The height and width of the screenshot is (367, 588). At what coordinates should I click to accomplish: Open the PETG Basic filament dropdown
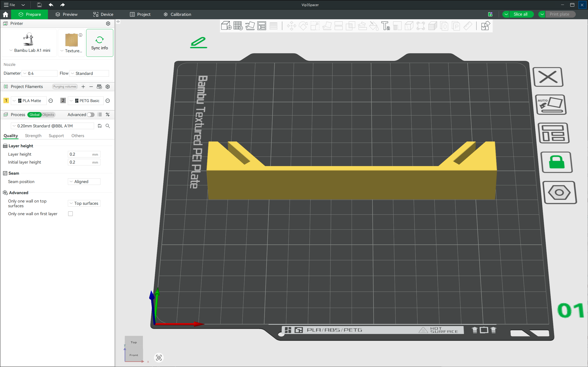(86, 101)
